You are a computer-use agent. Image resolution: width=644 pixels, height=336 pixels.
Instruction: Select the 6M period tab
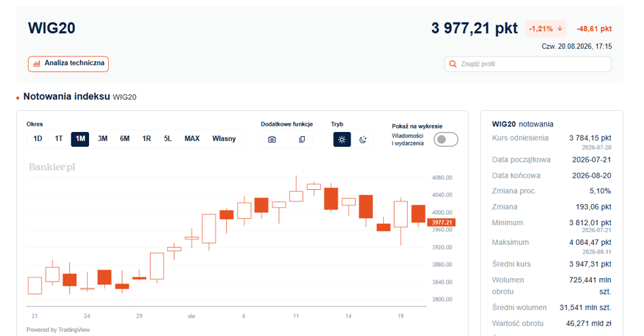click(x=125, y=139)
